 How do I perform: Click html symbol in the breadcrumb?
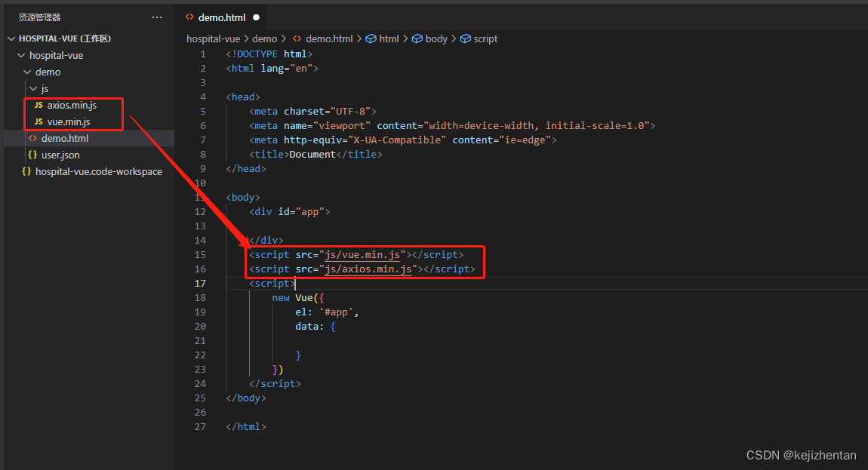pyautogui.click(x=389, y=38)
